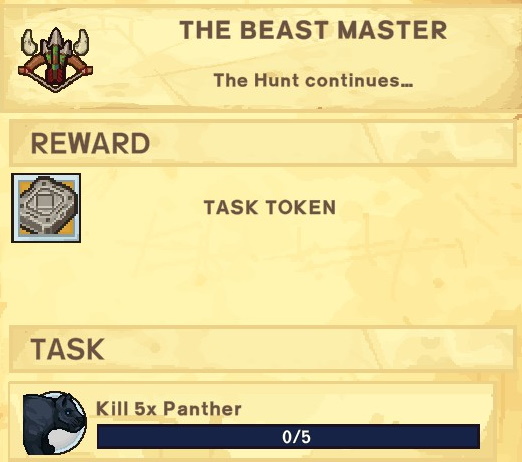Image resolution: width=522 pixels, height=462 pixels.
Task: Click the 0/5 progress counter
Action: 296,437
